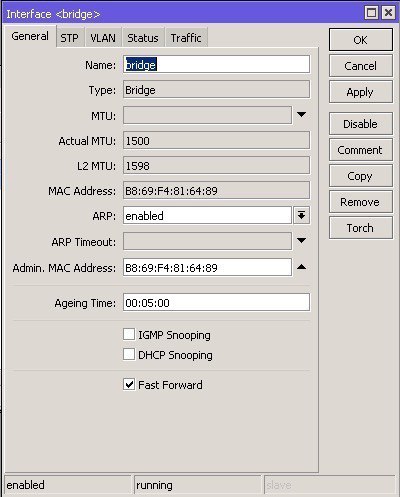Image resolution: width=400 pixels, height=497 pixels.
Task: Apply the bridge settings
Action: (361, 92)
